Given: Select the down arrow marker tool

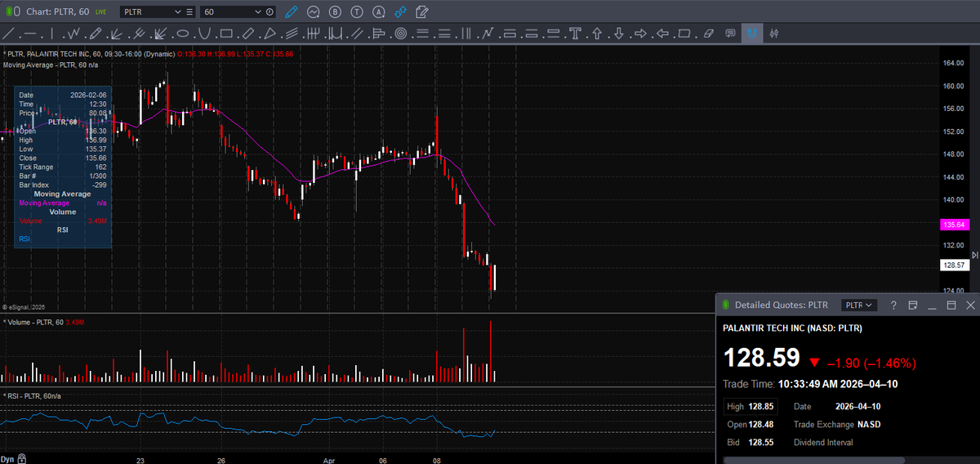Looking at the screenshot, I should (619, 33).
